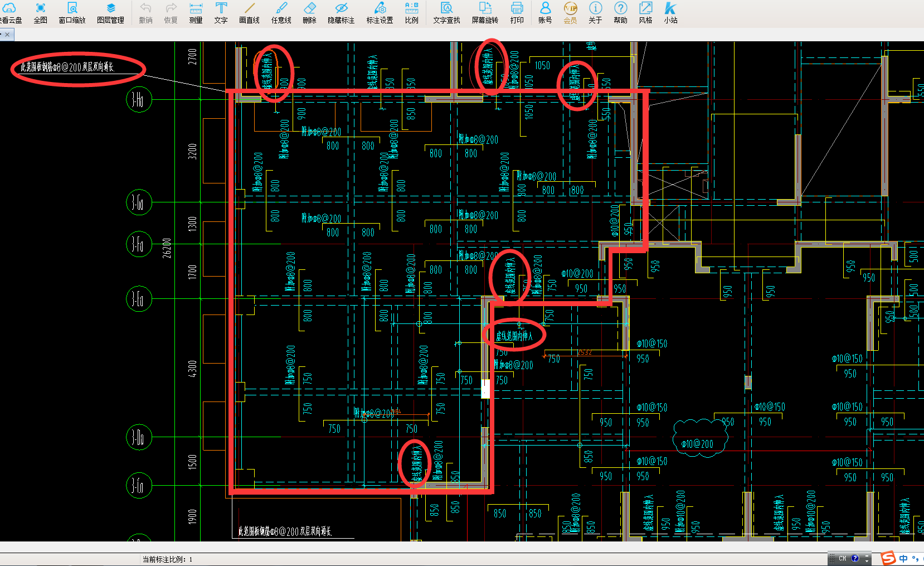The width and height of the screenshot is (924, 566).
Task: Click the 打印 print icon
Action: point(517,13)
